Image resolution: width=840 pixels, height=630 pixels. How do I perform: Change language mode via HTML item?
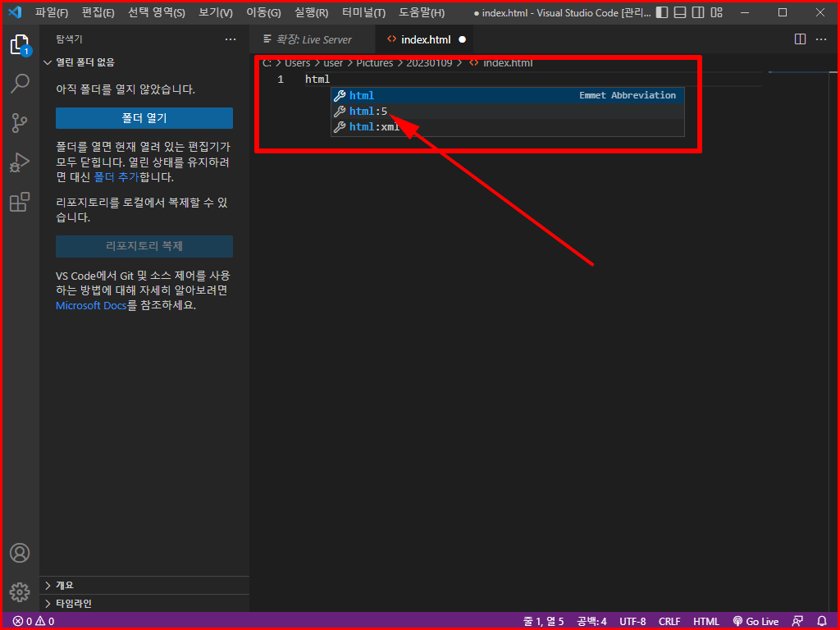[x=706, y=622]
